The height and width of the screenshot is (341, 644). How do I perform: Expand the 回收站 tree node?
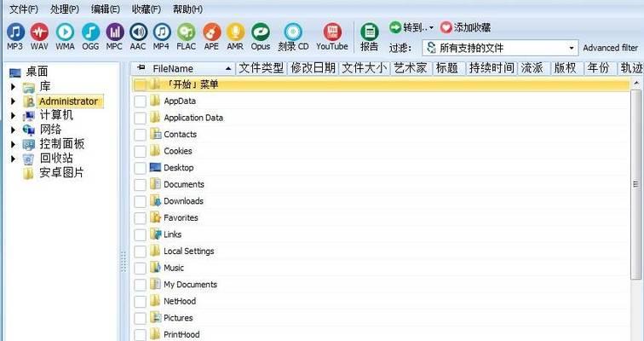click(x=13, y=159)
